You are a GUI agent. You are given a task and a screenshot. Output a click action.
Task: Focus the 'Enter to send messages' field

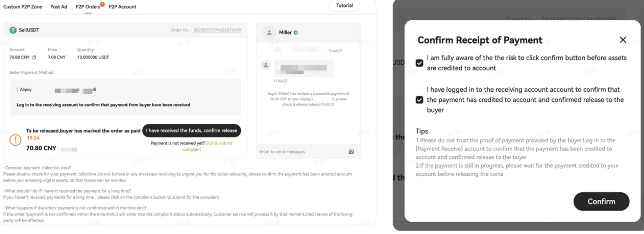click(300, 152)
